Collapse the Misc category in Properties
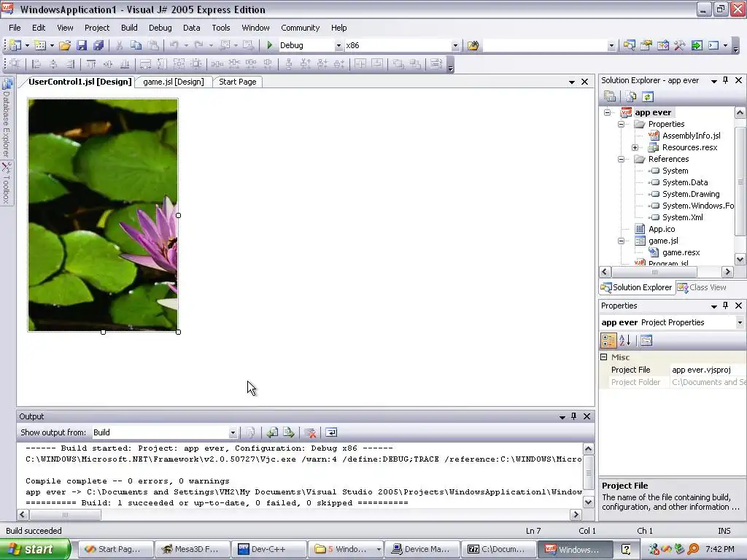This screenshot has height=560, width=747. tap(603, 357)
